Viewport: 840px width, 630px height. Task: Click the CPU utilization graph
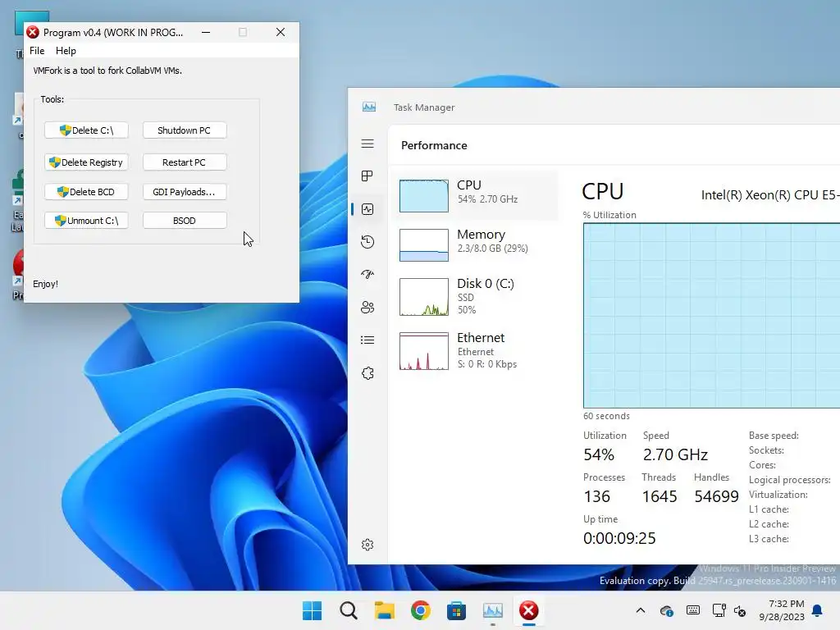(x=711, y=316)
